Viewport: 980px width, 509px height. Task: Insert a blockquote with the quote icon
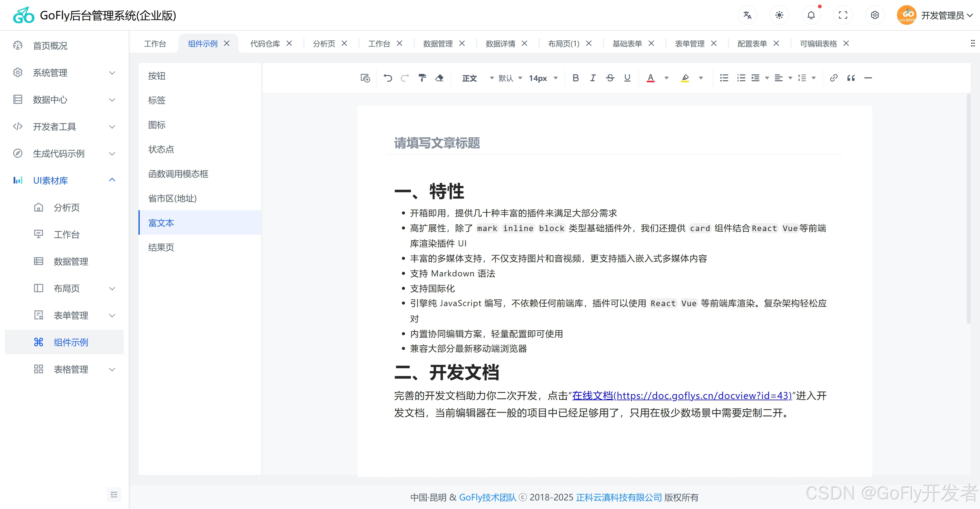tap(851, 78)
